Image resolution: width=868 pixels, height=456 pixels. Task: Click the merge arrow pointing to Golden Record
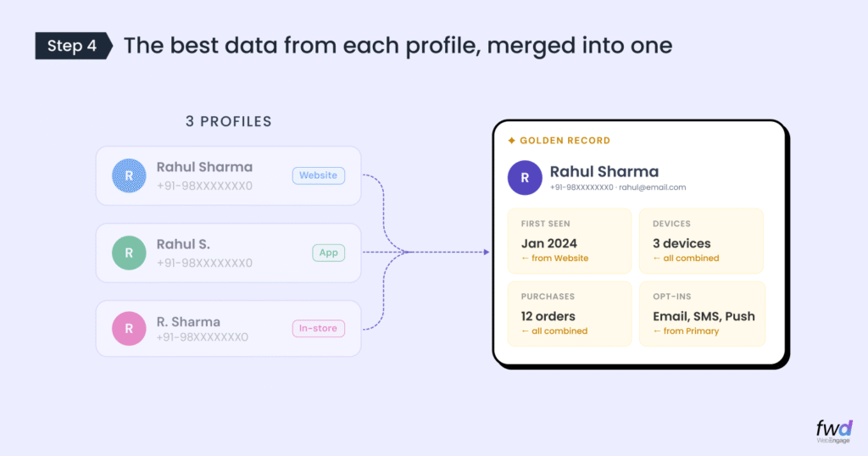[485, 252]
